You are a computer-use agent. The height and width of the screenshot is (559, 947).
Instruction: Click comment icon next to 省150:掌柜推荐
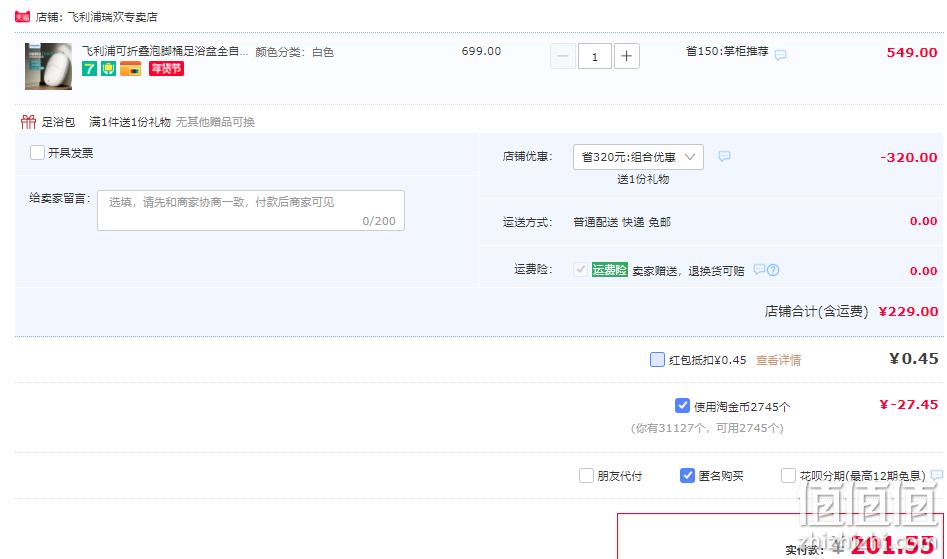coord(780,55)
